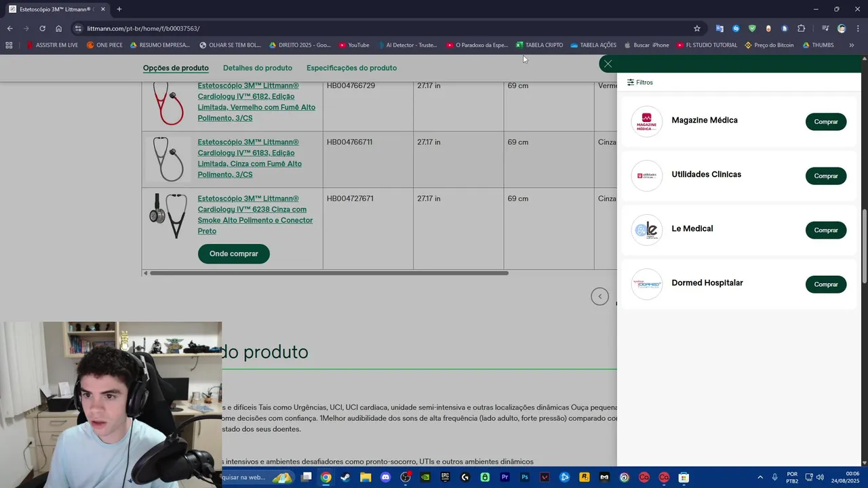Click Comprar for Magazine Médica

[826, 122]
